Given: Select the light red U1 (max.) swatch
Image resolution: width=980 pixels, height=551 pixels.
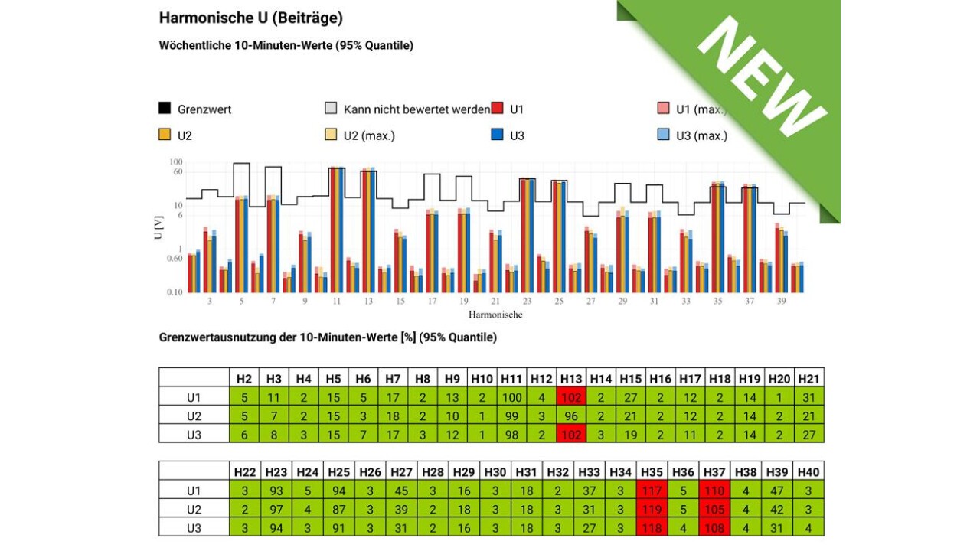Looking at the screenshot, I should coord(663,109).
